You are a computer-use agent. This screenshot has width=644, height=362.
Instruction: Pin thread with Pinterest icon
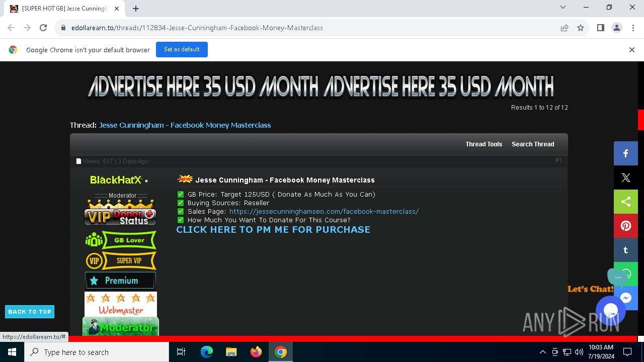[x=625, y=226]
